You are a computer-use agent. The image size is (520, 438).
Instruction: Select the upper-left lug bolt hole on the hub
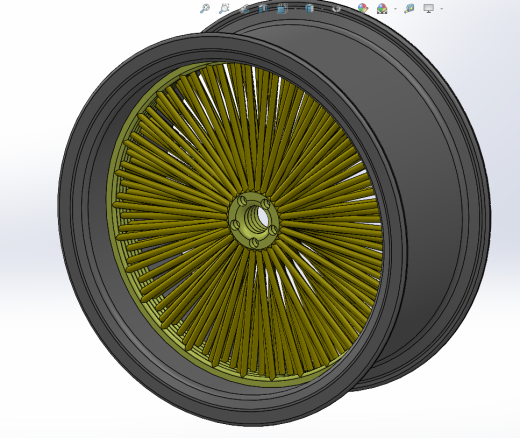point(242,201)
